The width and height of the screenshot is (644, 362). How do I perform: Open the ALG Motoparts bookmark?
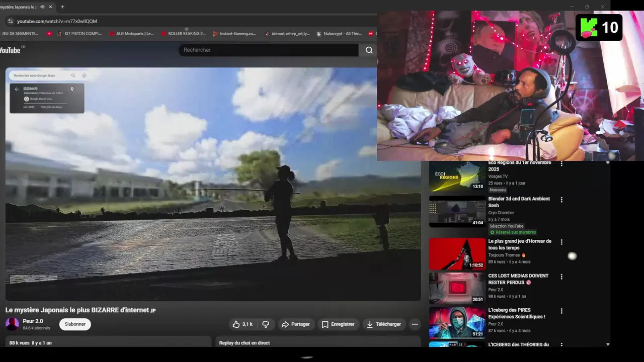click(131, 34)
